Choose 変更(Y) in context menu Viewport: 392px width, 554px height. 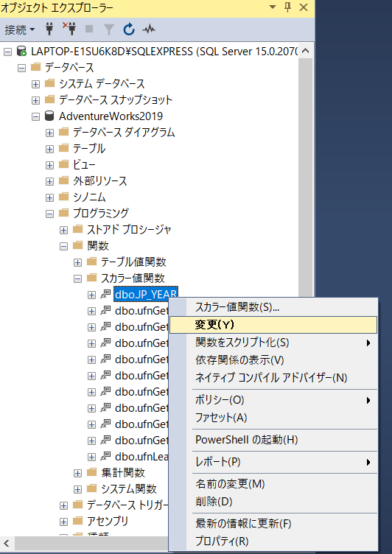coord(273,325)
